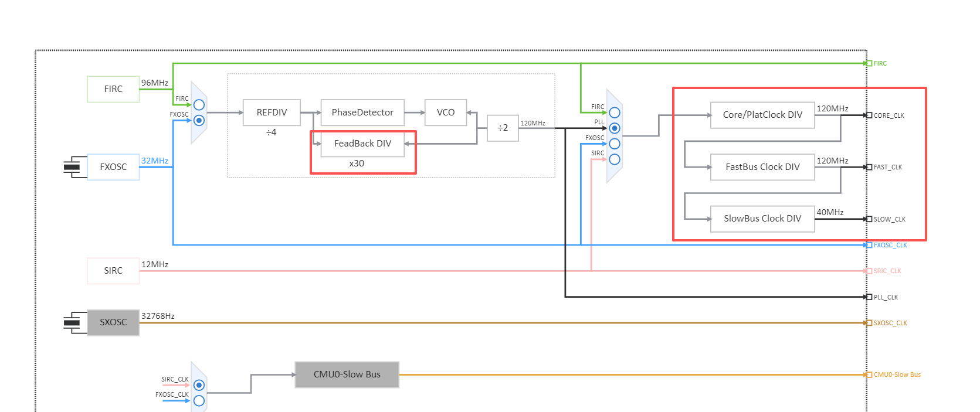Select the FastBus Clock DIV block
Screen dimensions: 980x412
coord(762,167)
